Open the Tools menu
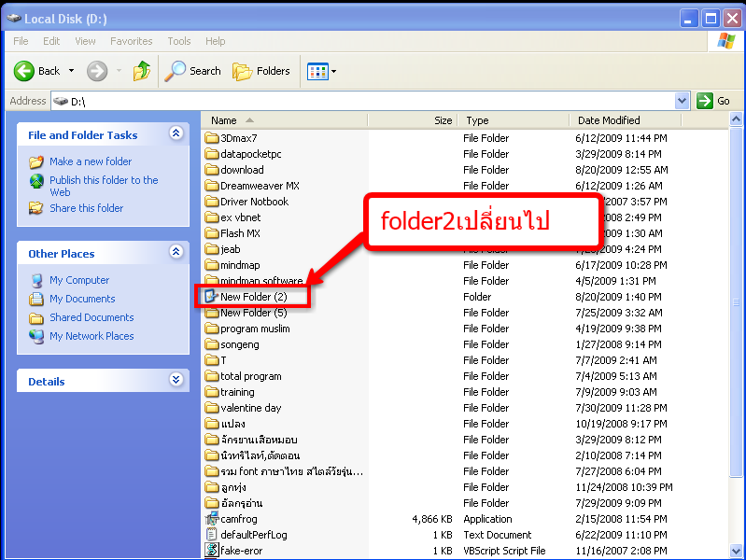This screenshot has height=560, width=746. pos(178,41)
